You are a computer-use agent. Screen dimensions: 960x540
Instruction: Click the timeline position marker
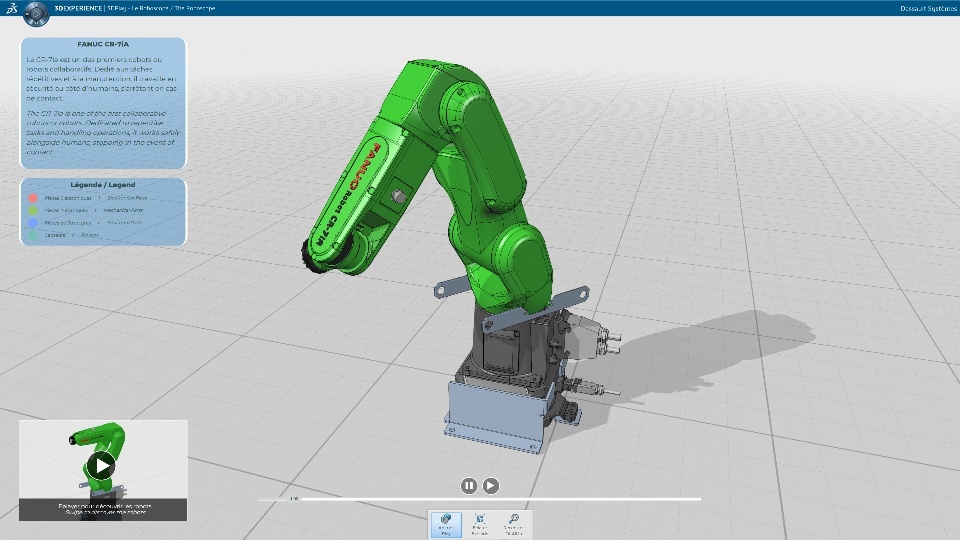(x=294, y=498)
